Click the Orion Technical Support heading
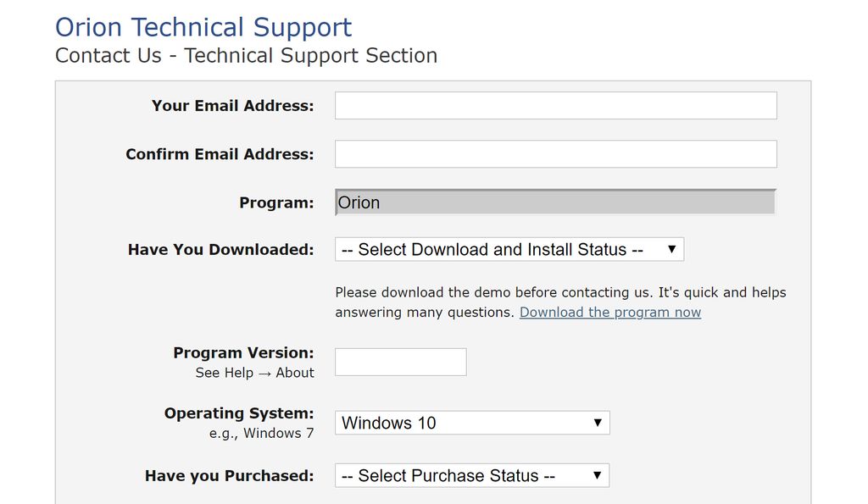Screen dimensions: 868x504 click(203, 27)
